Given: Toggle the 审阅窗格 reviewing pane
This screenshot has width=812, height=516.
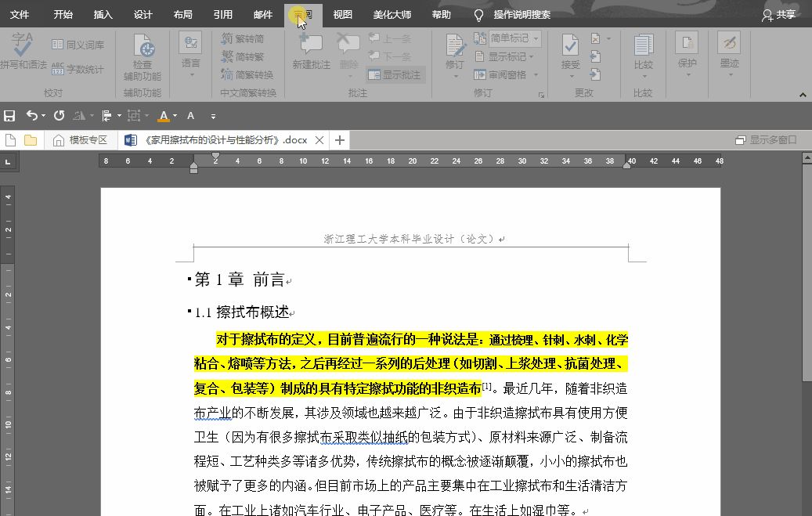Looking at the screenshot, I should click(500, 74).
